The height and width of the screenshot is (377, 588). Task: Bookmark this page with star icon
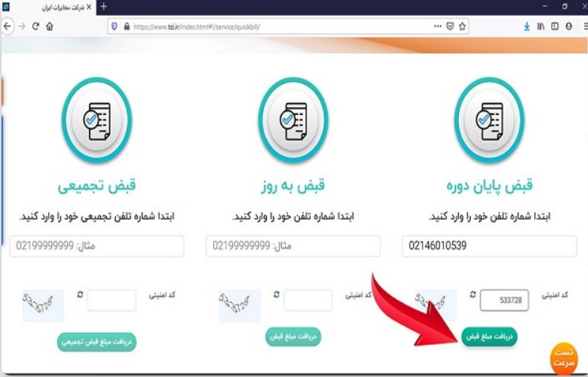click(462, 26)
